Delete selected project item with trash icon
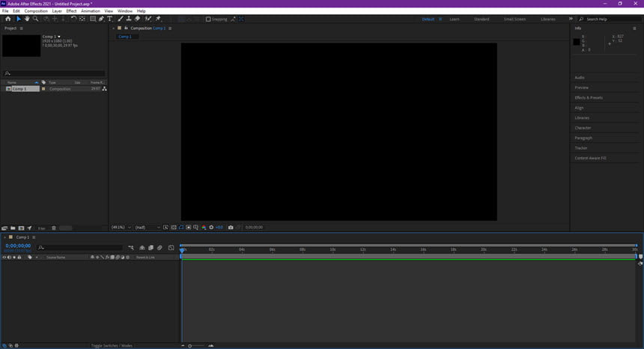This screenshot has height=349, width=644. [x=54, y=228]
